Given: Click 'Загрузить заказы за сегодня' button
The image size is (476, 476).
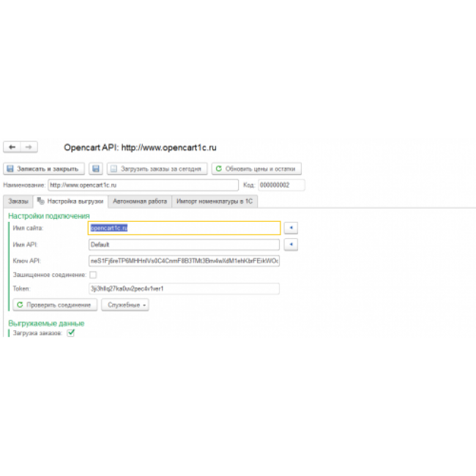Looking at the screenshot, I should click(157, 168).
